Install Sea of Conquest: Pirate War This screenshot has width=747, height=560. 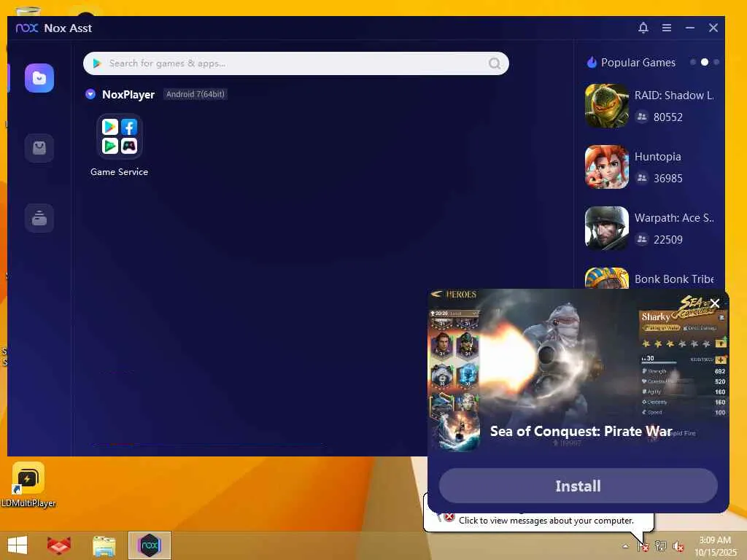578,486
